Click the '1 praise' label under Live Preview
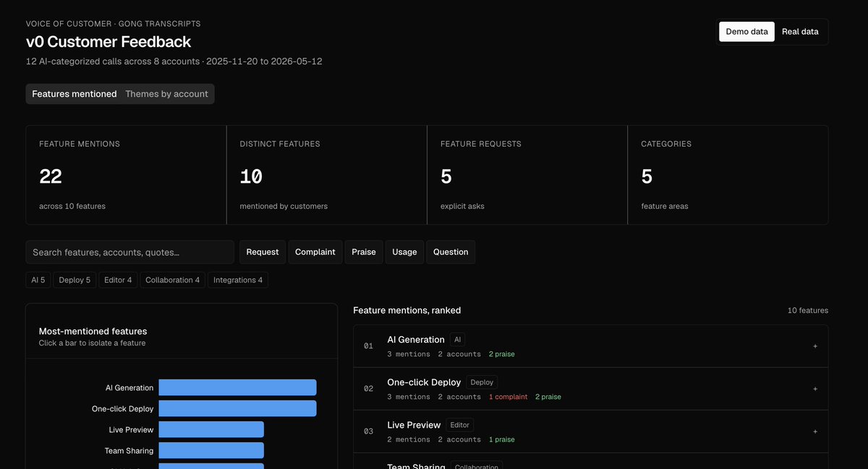This screenshot has height=469, width=868. [502, 439]
